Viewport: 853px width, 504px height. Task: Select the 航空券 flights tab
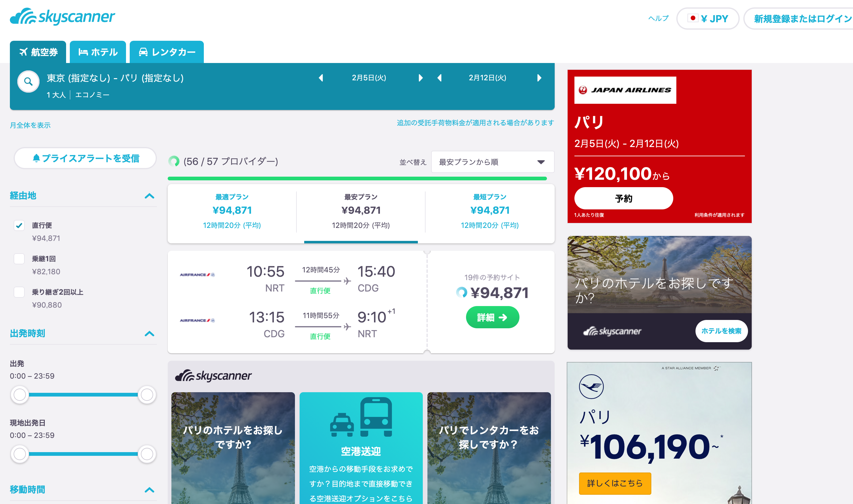(38, 52)
